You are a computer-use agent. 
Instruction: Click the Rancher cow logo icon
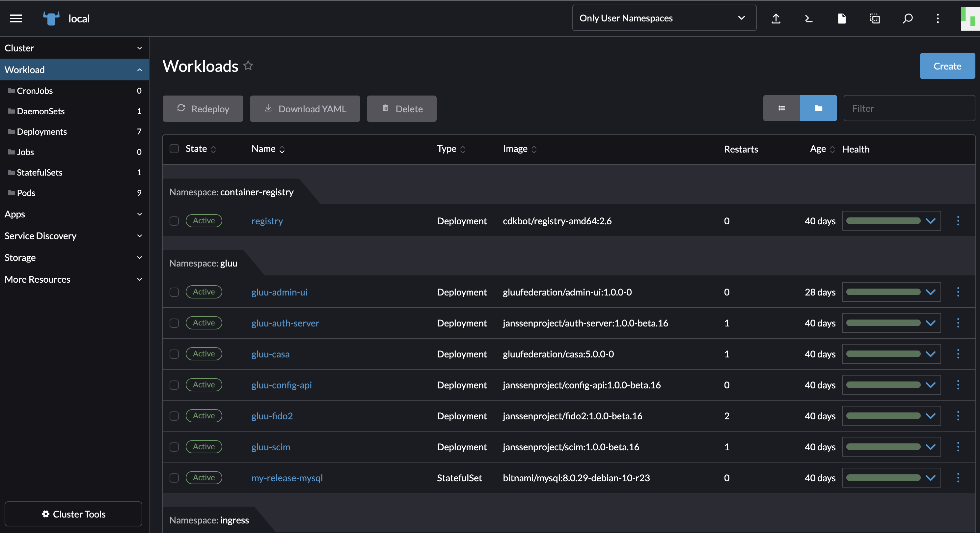tap(51, 18)
